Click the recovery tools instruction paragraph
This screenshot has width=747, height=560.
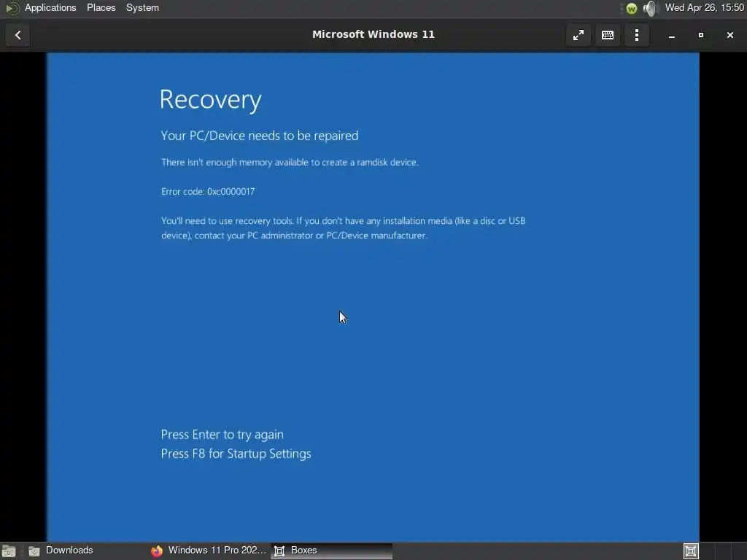pos(343,228)
